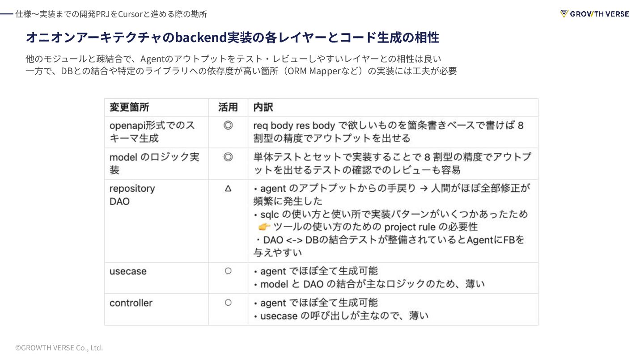Click the repository DAO cell

click(x=157, y=221)
